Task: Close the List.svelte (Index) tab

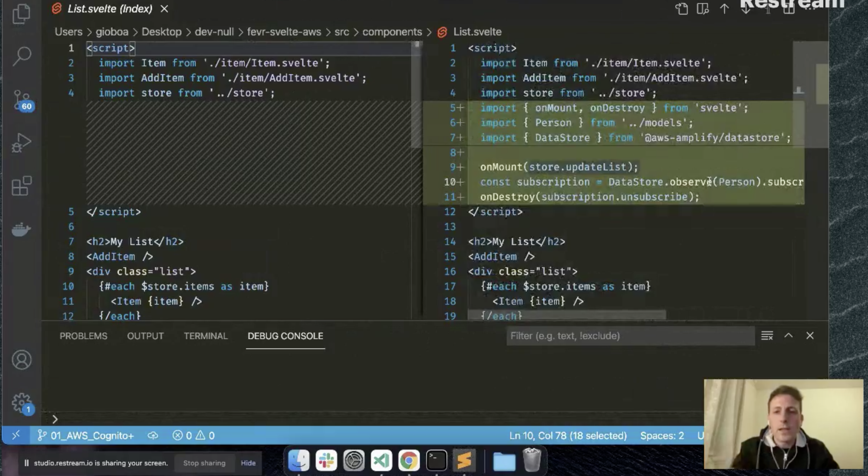Action: pos(164,9)
